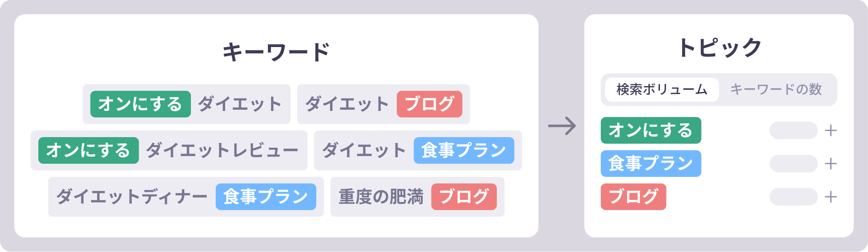Click the gray pill beside オンにする topic
Viewport: 868px width, 252px height.
pos(794,131)
